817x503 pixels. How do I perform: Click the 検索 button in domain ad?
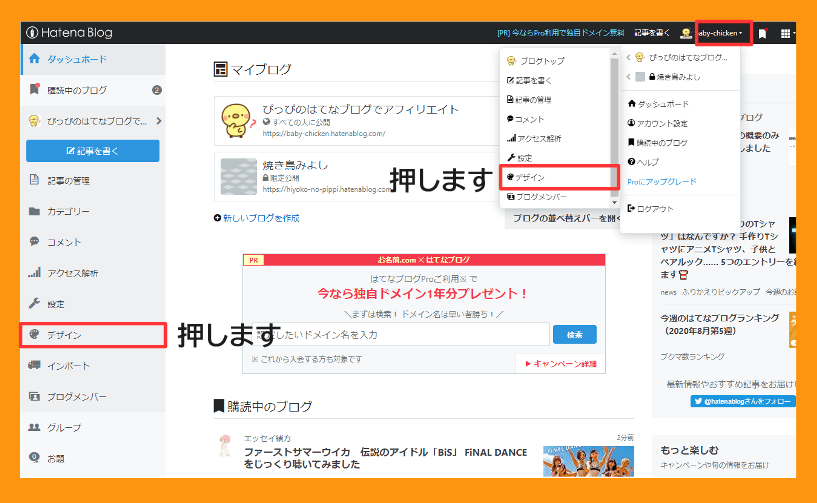[575, 335]
